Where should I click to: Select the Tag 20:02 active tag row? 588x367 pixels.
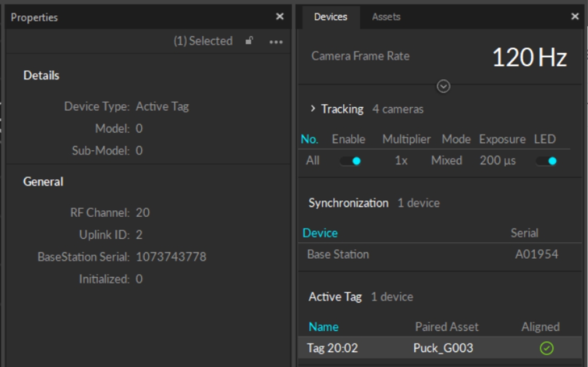[x=333, y=348]
